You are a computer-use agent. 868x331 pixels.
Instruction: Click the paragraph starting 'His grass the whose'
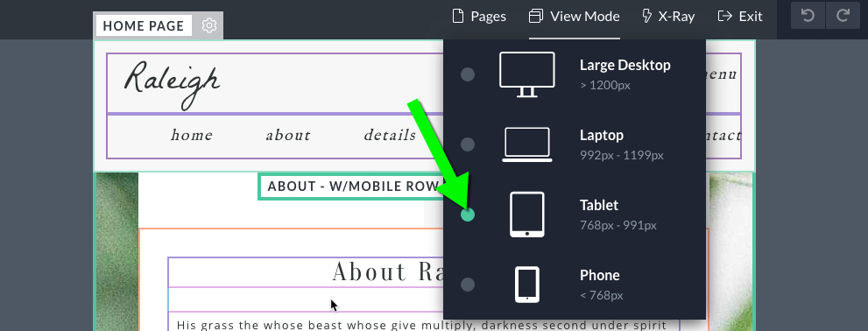tap(423, 325)
